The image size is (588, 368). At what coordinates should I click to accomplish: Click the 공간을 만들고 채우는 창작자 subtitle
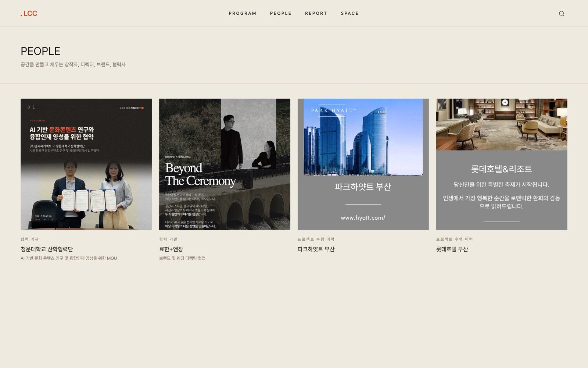[73, 64]
